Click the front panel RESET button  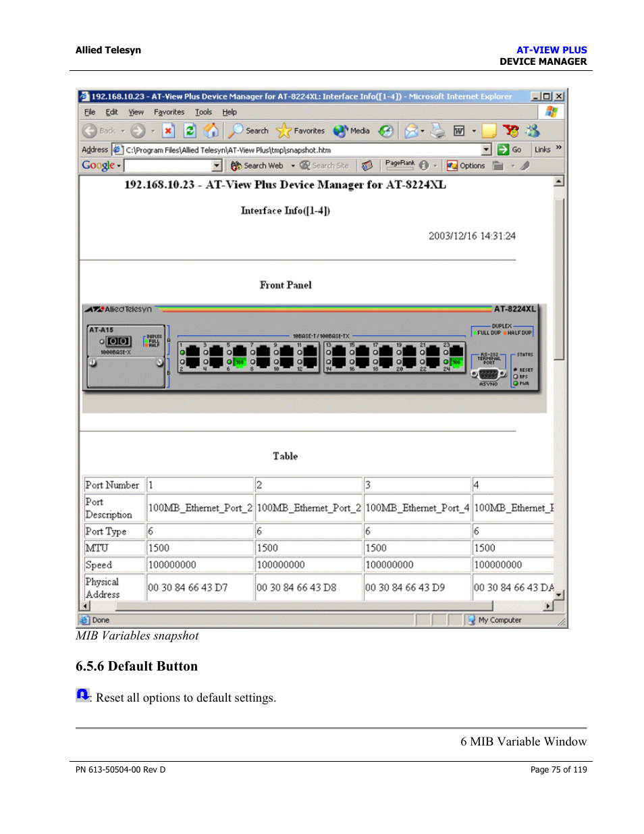coord(515,369)
